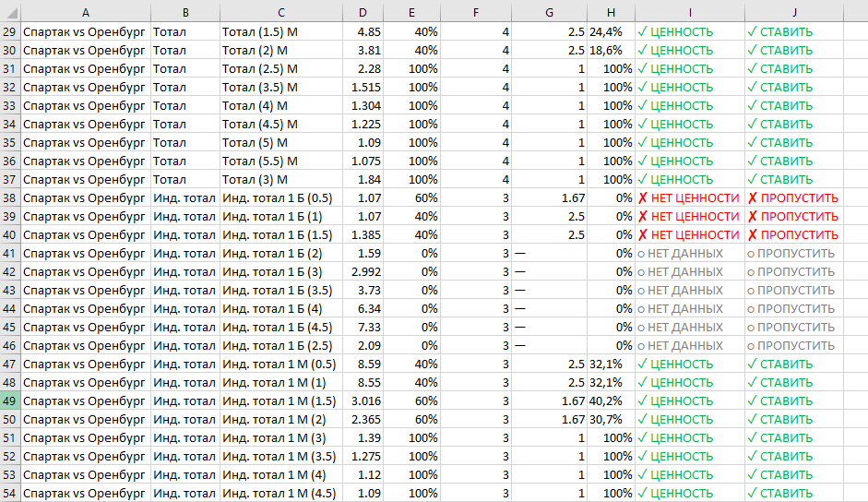Select row 54 header
This screenshot has height=502, width=868.
coord(9,493)
